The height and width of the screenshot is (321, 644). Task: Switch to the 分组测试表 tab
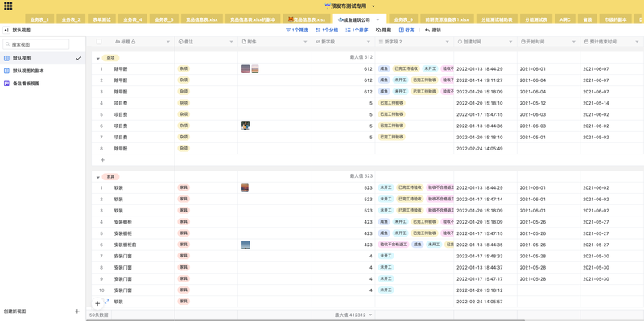coord(536,19)
